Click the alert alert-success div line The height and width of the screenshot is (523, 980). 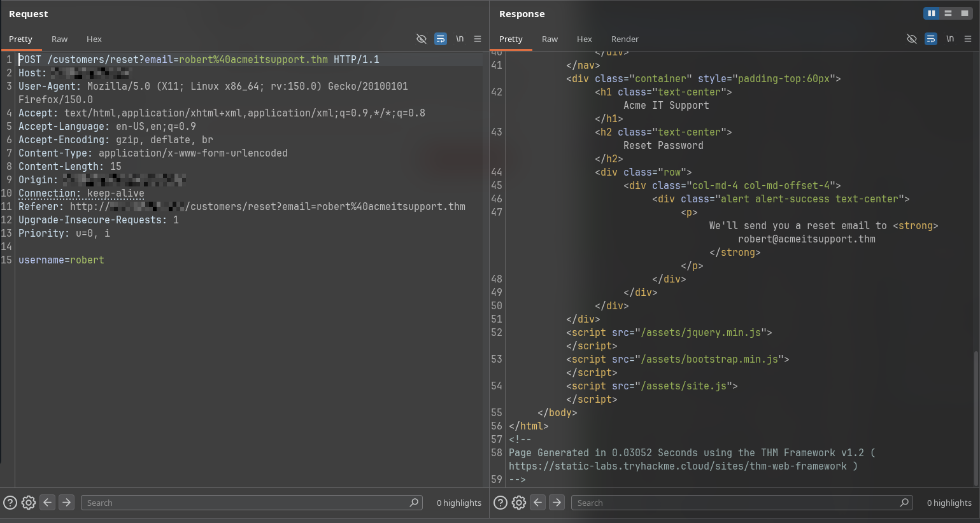pyautogui.click(x=781, y=199)
